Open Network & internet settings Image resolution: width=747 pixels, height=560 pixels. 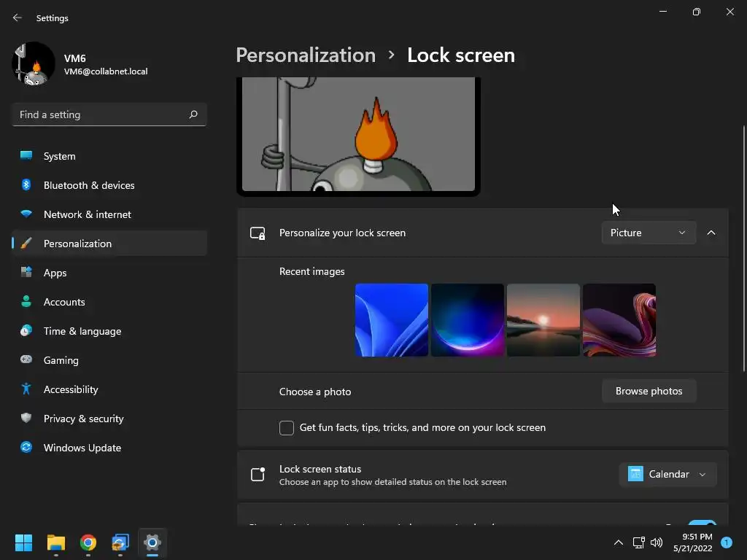tap(109, 214)
